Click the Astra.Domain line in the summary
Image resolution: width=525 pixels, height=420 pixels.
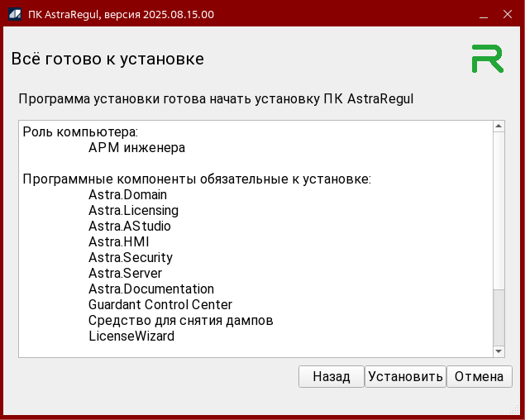127,195
